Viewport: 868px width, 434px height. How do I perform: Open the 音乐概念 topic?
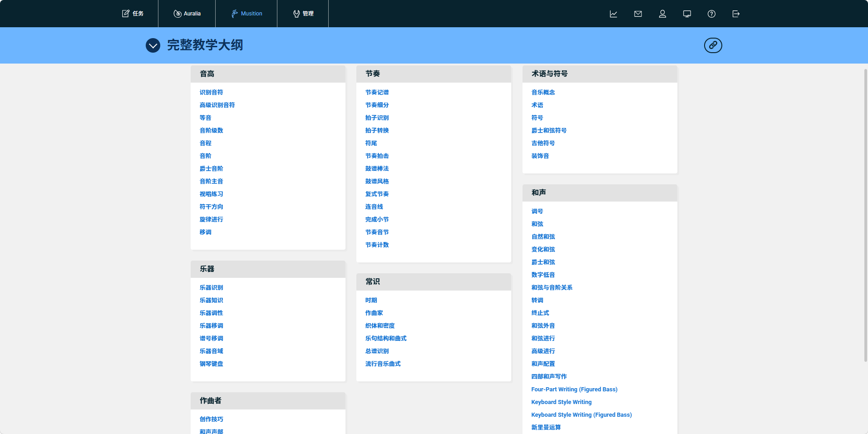(x=543, y=92)
